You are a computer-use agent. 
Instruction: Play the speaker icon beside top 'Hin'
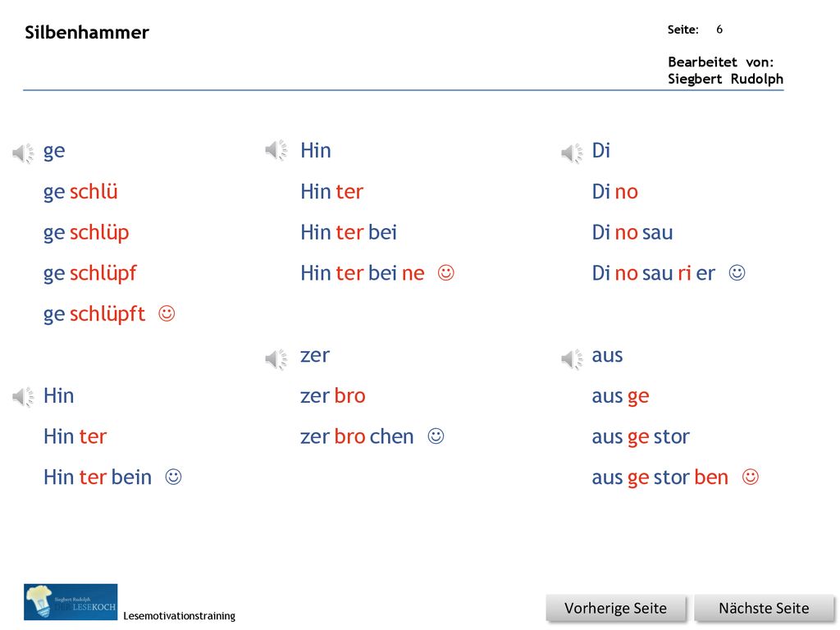(x=276, y=151)
